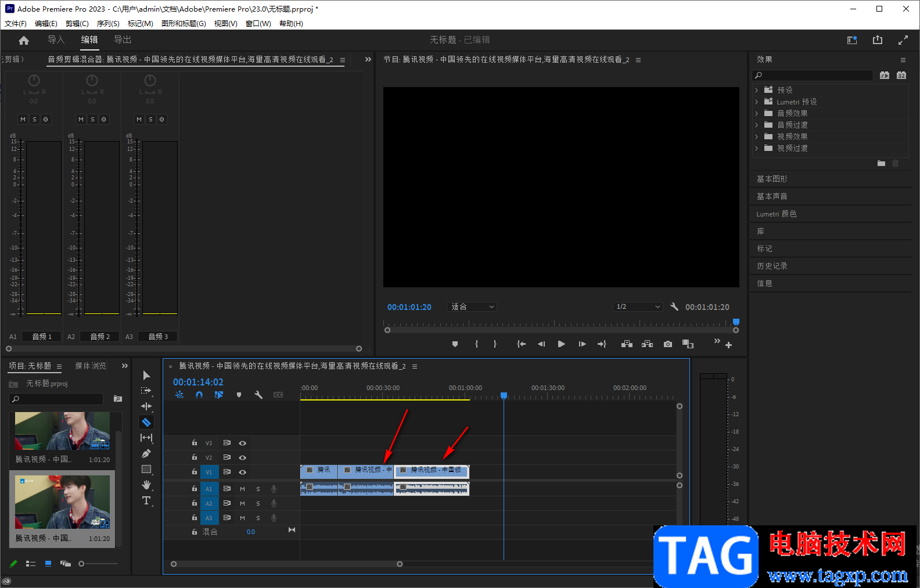Click the Lift button

tap(627, 344)
